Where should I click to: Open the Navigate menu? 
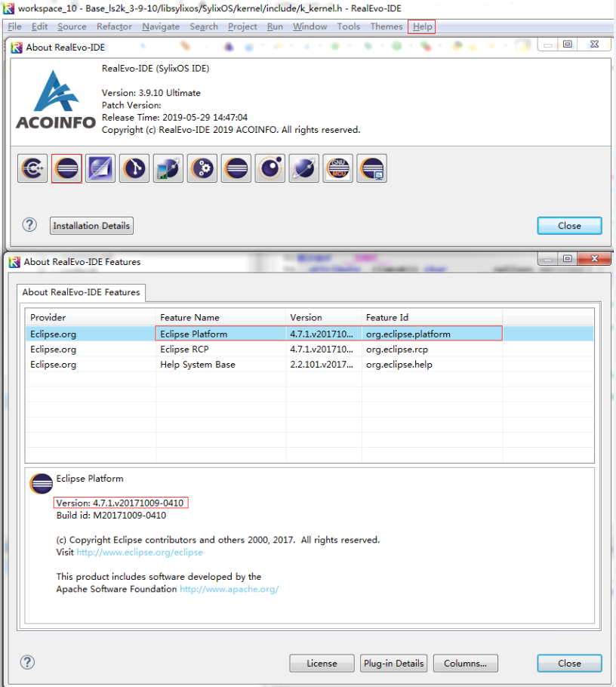click(161, 26)
